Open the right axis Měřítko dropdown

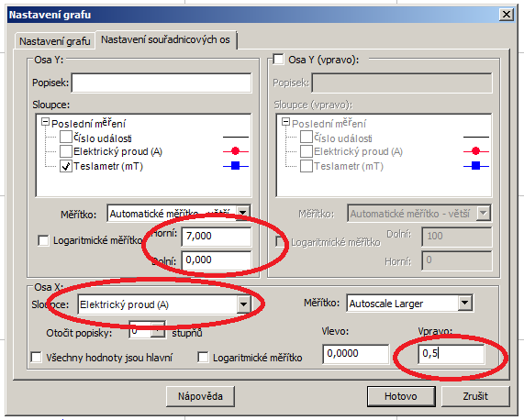(484, 213)
